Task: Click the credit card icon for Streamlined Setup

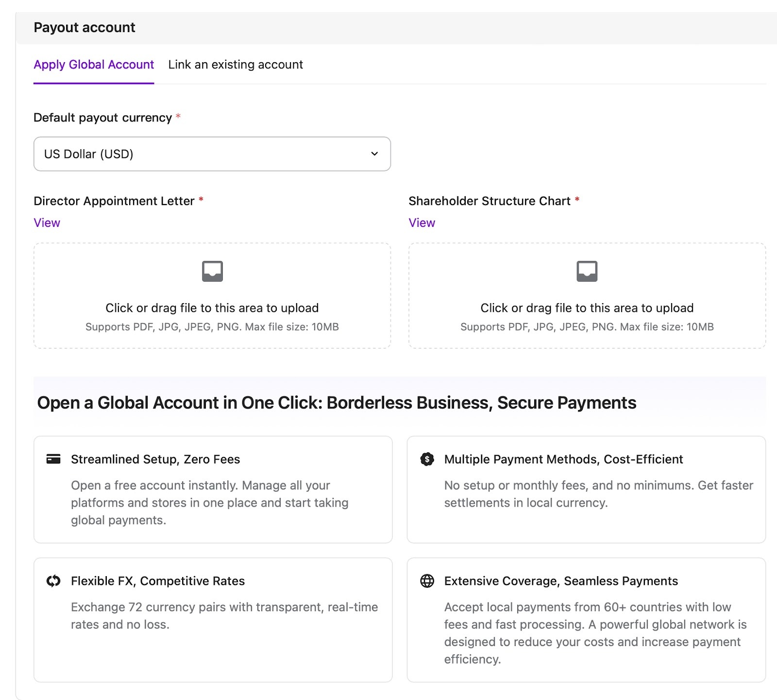Action: coord(53,459)
